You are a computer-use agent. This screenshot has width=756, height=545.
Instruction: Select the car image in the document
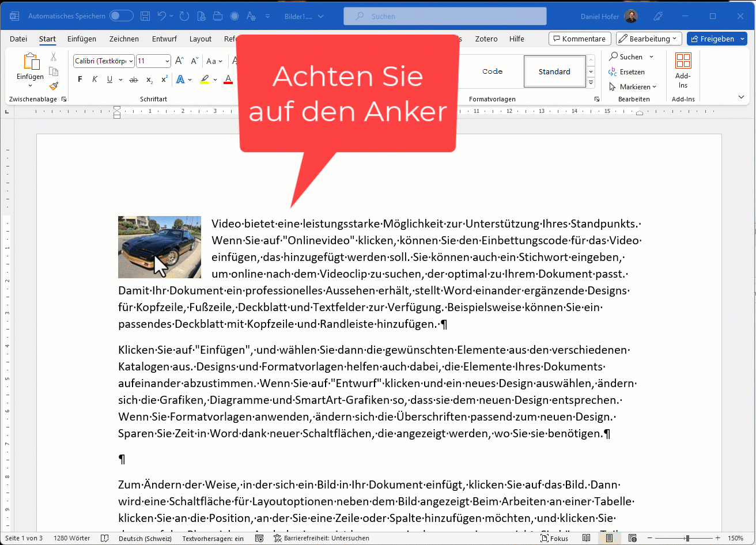pyautogui.click(x=160, y=247)
